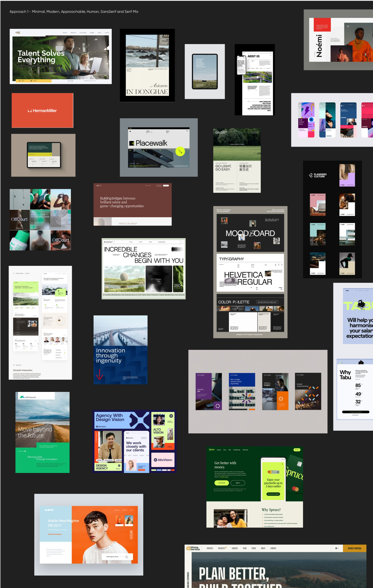Open About in Mining Services navigation

pos(263,548)
